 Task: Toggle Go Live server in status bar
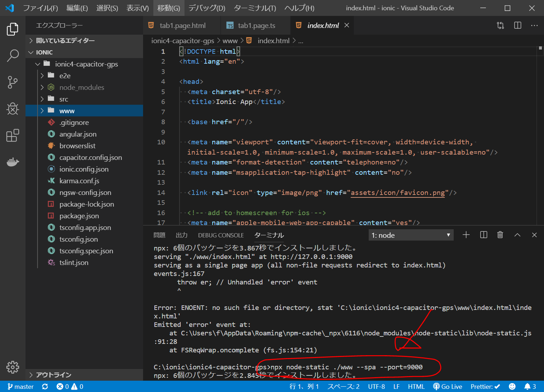pyautogui.click(x=448, y=387)
